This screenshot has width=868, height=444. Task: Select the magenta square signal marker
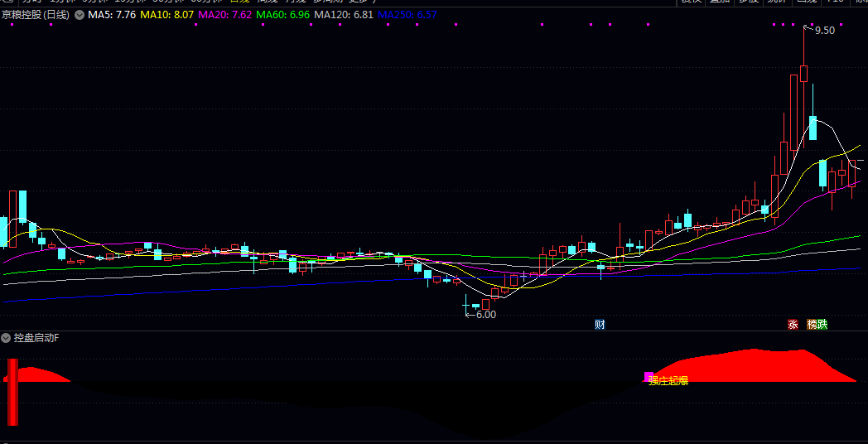[x=649, y=377]
